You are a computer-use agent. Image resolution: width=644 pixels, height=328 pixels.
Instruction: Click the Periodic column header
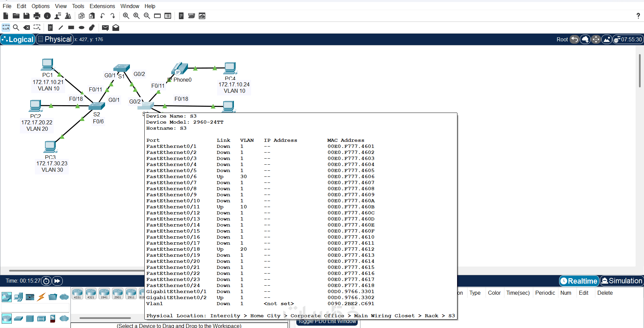pos(545,293)
